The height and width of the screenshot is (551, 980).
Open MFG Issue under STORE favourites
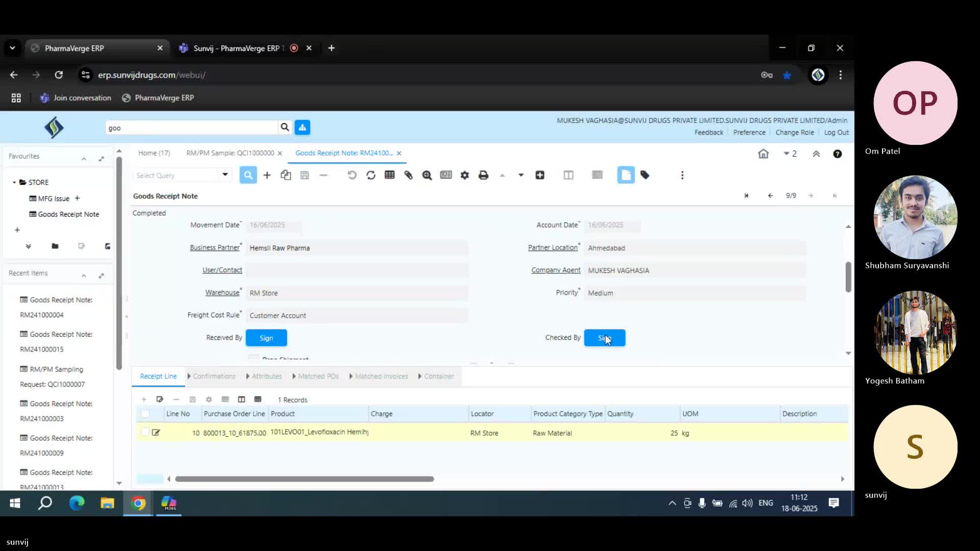[50, 198]
